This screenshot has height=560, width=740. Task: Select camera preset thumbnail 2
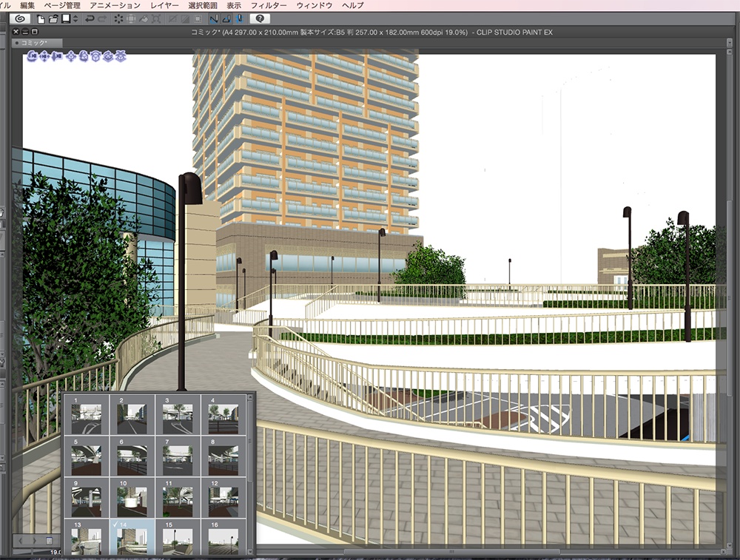tap(132, 415)
